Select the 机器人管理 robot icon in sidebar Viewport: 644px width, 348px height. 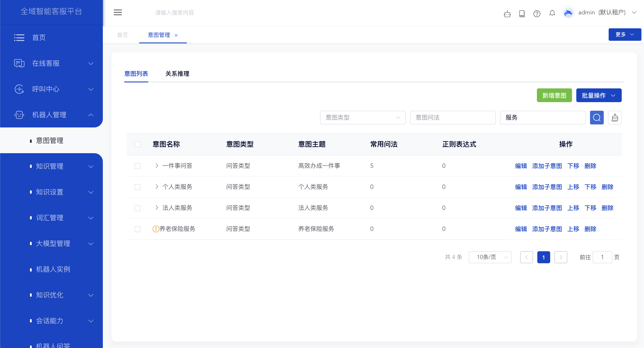coord(19,115)
